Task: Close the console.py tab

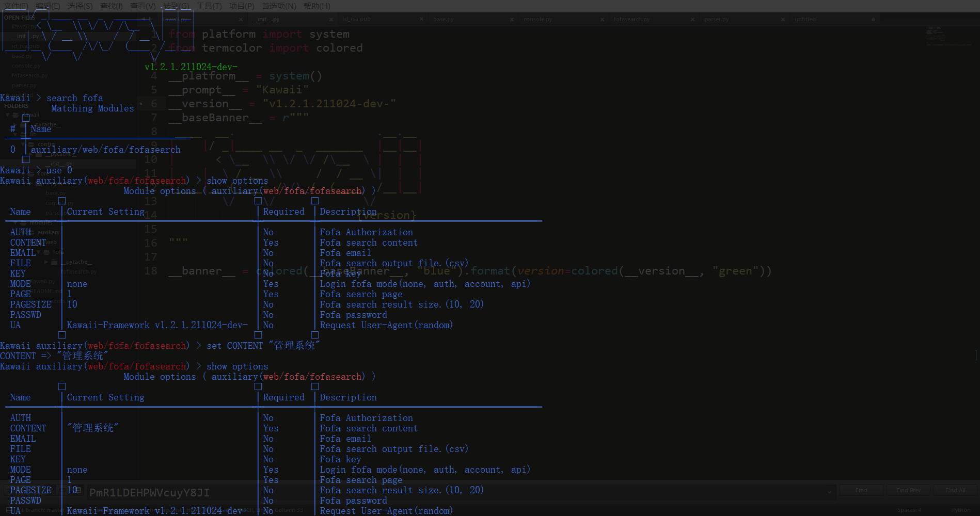Action: click(602, 20)
